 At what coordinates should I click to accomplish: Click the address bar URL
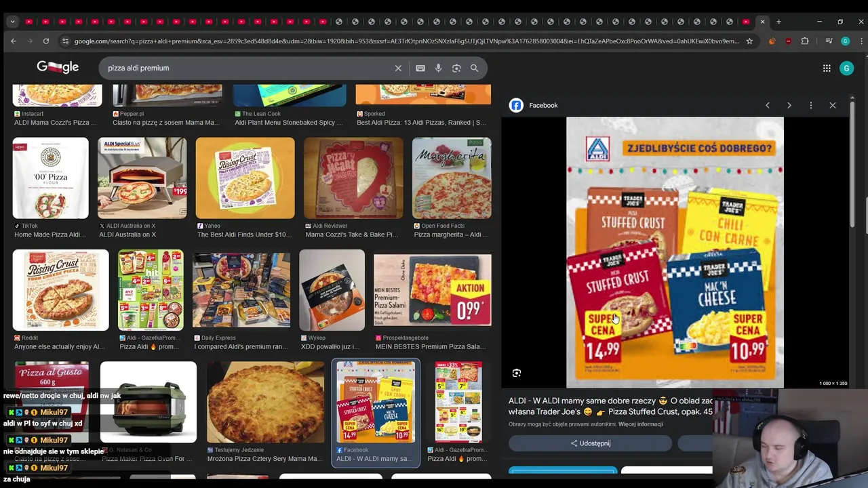click(x=407, y=41)
